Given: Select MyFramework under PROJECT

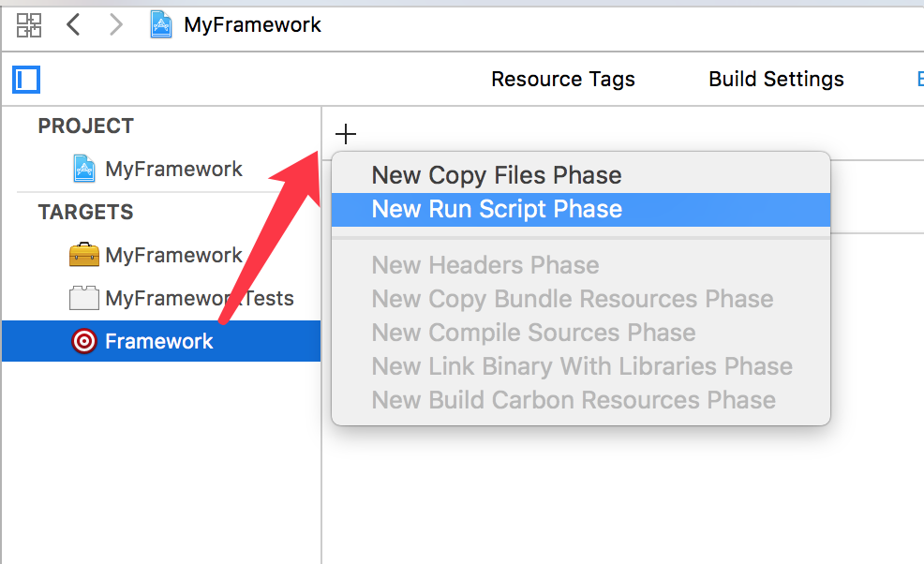Looking at the screenshot, I should (173, 169).
